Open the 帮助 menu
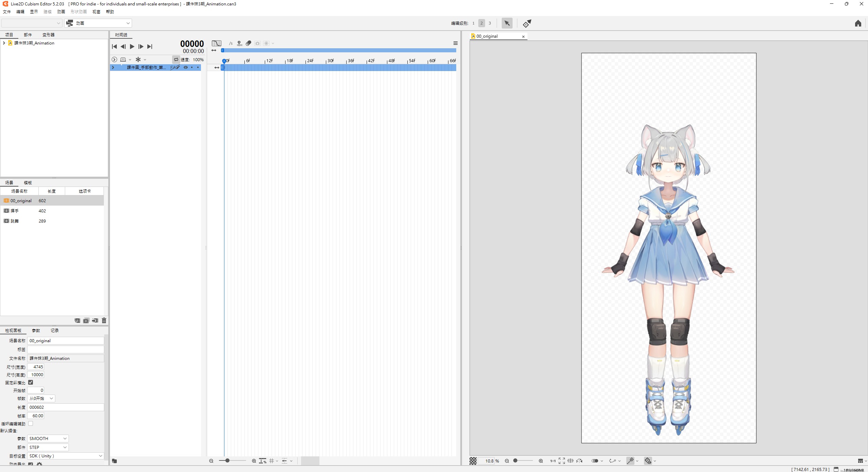 coord(110,12)
